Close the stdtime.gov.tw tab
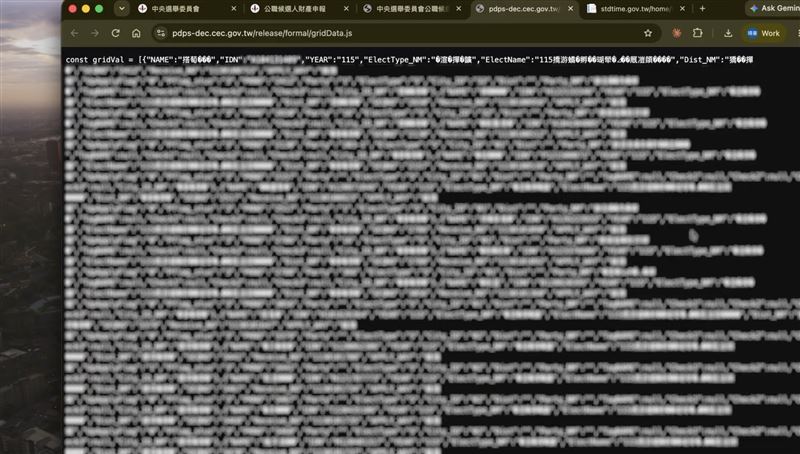 click(x=682, y=9)
